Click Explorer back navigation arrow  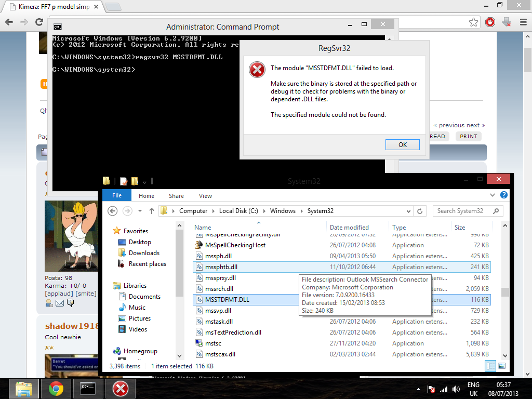(x=113, y=211)
